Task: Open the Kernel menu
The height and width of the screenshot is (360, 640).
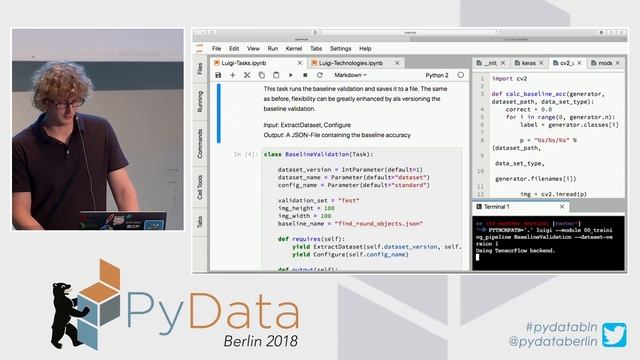Action: pos(294,49)
